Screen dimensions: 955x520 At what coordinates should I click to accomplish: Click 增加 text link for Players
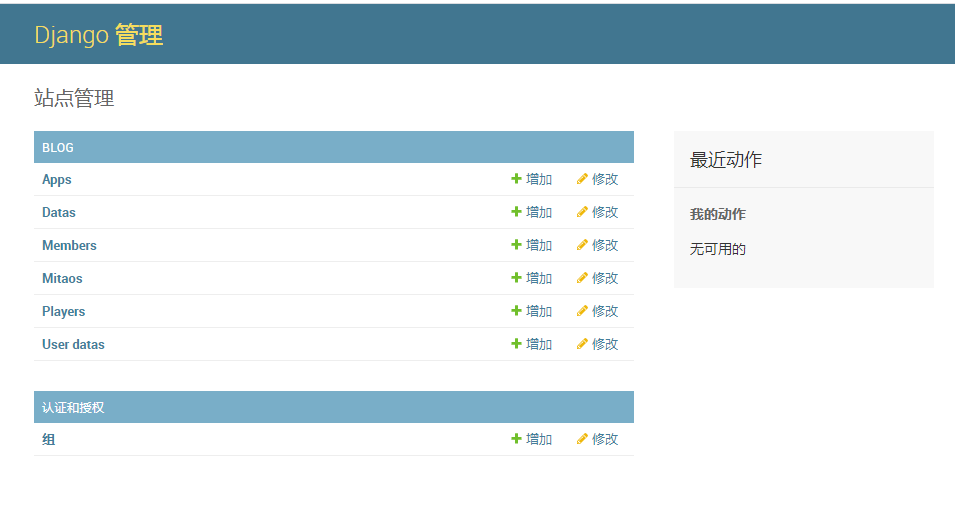point(539,311)
